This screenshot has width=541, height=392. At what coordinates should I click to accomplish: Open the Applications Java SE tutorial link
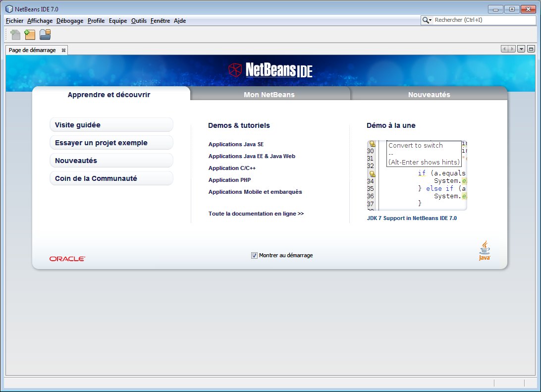coord(236,144)
